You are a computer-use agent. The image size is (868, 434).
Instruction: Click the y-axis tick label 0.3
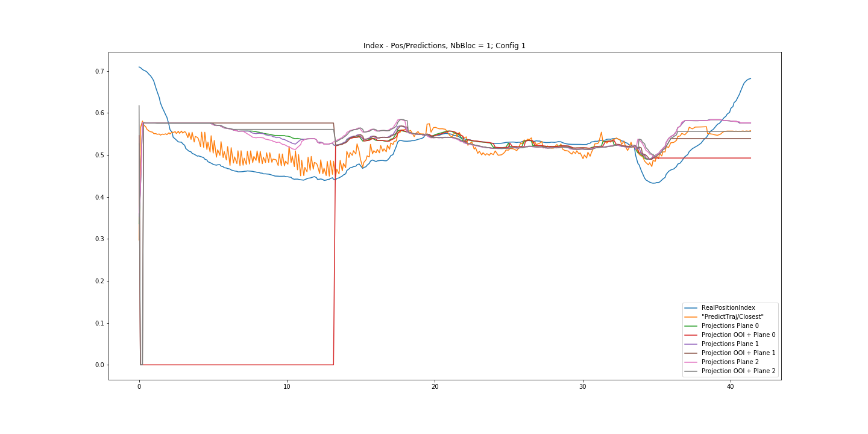tap(99, 239)
